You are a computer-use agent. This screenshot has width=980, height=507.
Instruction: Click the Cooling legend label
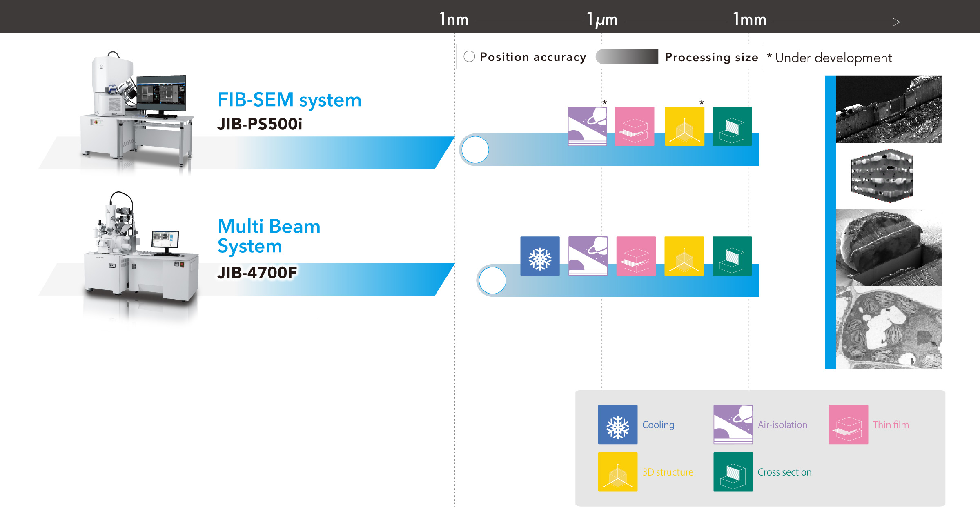point(658,425)
